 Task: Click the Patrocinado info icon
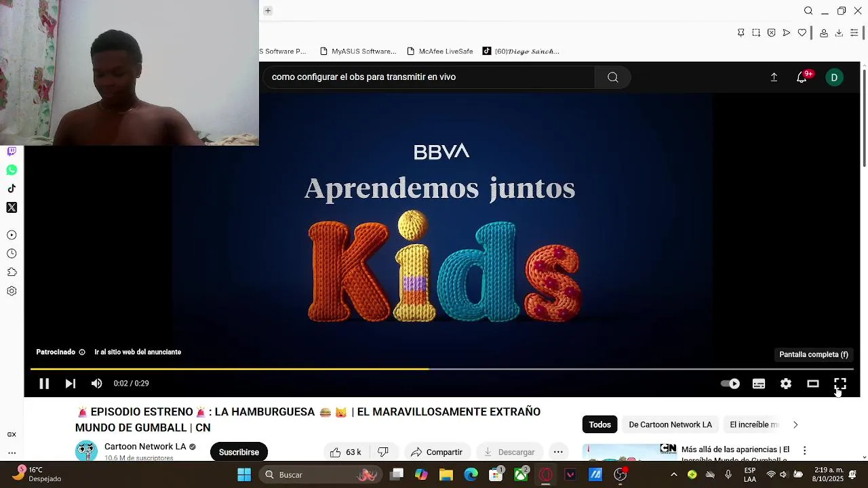click(82, 352)
